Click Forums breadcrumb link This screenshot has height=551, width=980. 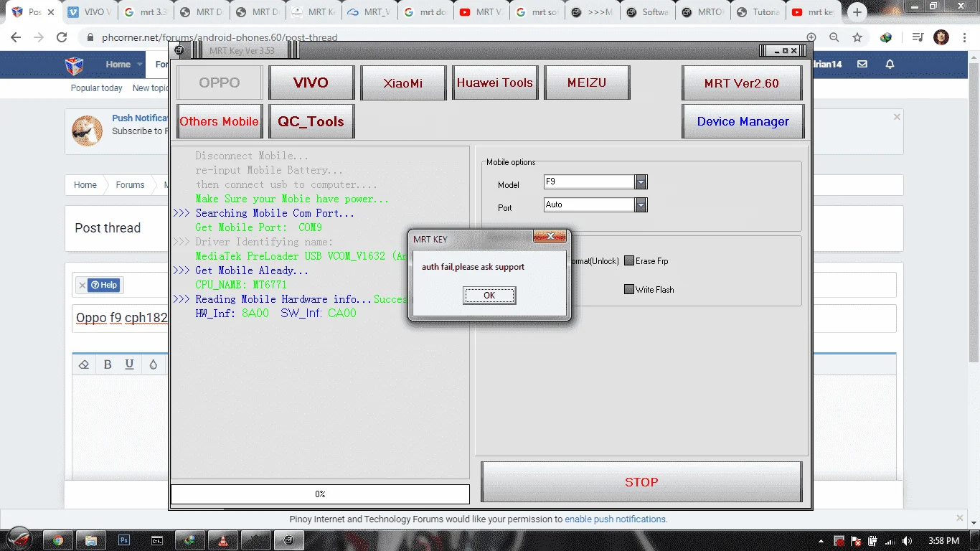[x=130, y=184]
